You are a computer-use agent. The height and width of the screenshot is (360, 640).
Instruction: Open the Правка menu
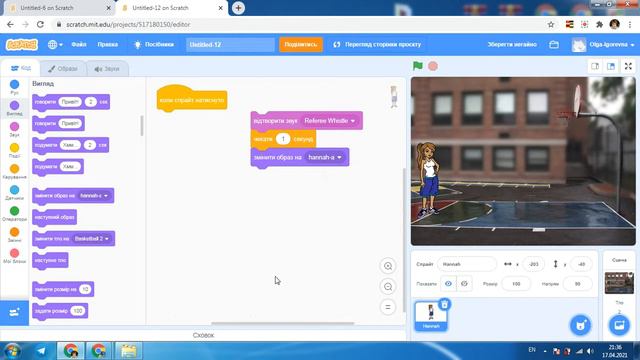pyautogui.click(x=108, y=44)
